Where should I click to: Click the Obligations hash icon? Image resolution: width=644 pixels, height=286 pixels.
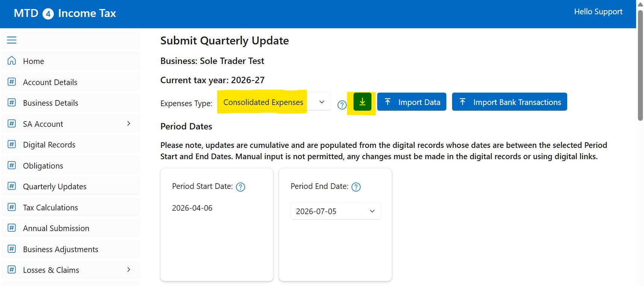click(12, 165)
